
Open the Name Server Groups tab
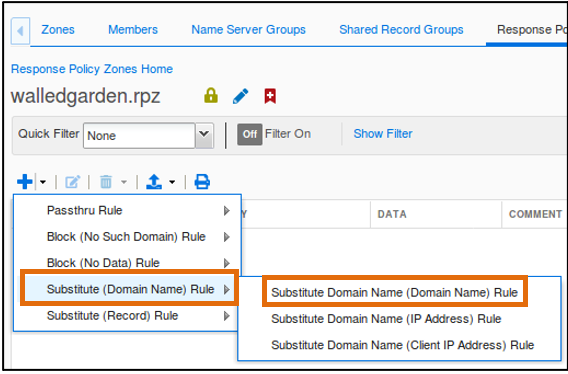pos(248,30)
